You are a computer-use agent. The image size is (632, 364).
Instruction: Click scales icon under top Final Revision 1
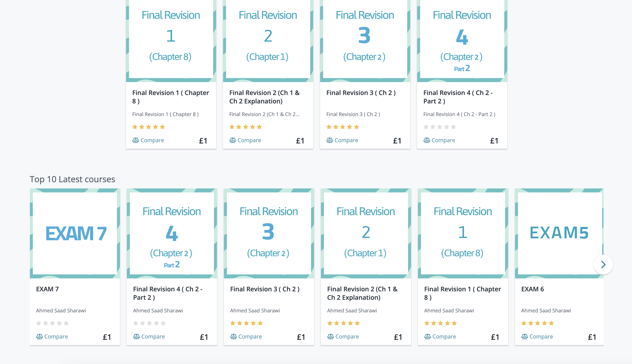135,140
